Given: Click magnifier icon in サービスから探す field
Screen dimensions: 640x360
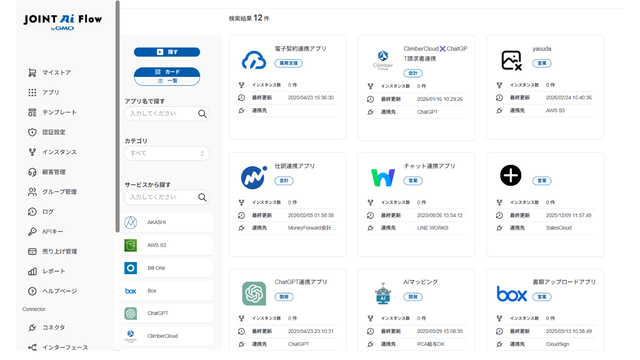Looking at the screenshot, I should [x=202, y=197].
